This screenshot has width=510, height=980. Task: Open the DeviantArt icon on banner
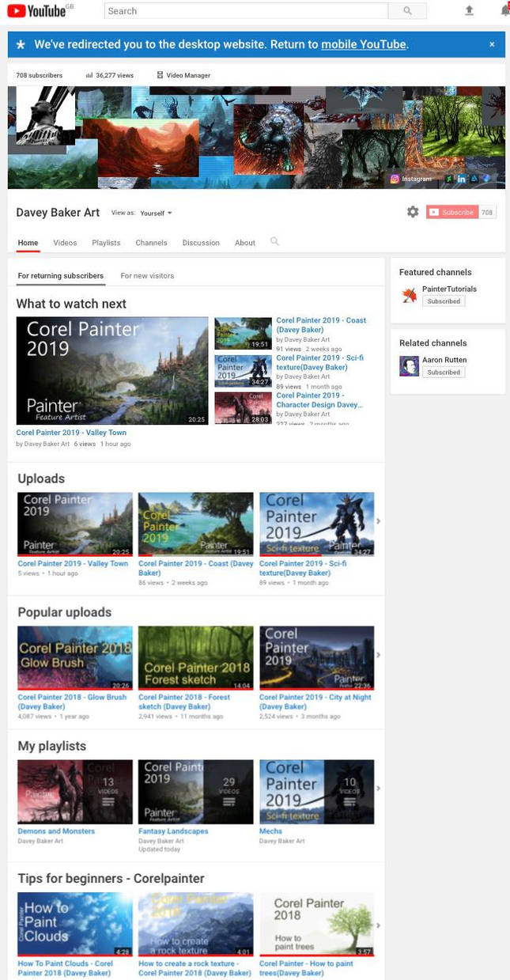[x=449, y=179]
